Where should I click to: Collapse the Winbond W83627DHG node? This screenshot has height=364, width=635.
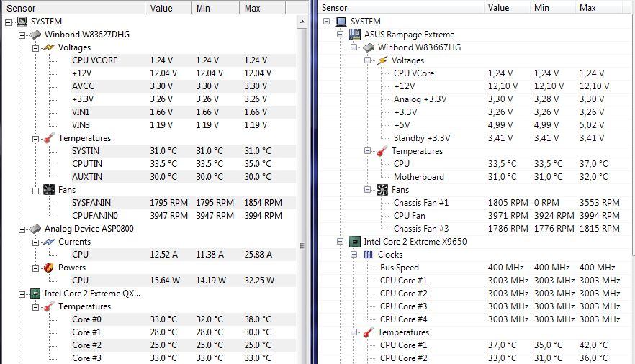click(22, 35)
